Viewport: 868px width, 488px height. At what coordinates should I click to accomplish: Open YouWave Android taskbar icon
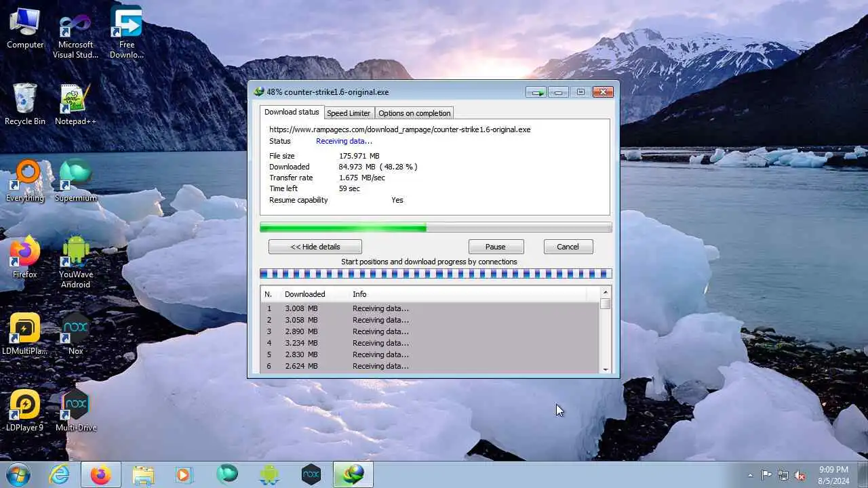click(x=269, y=474)
